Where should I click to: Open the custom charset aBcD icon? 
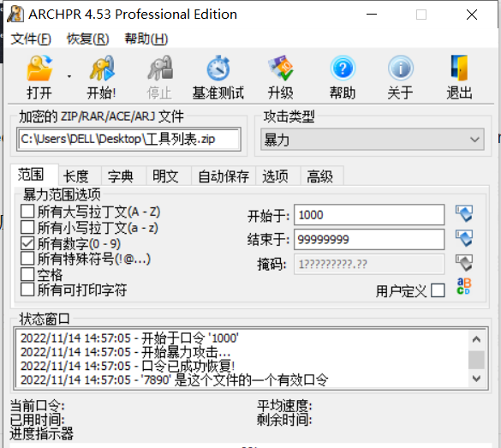(463, 286)
